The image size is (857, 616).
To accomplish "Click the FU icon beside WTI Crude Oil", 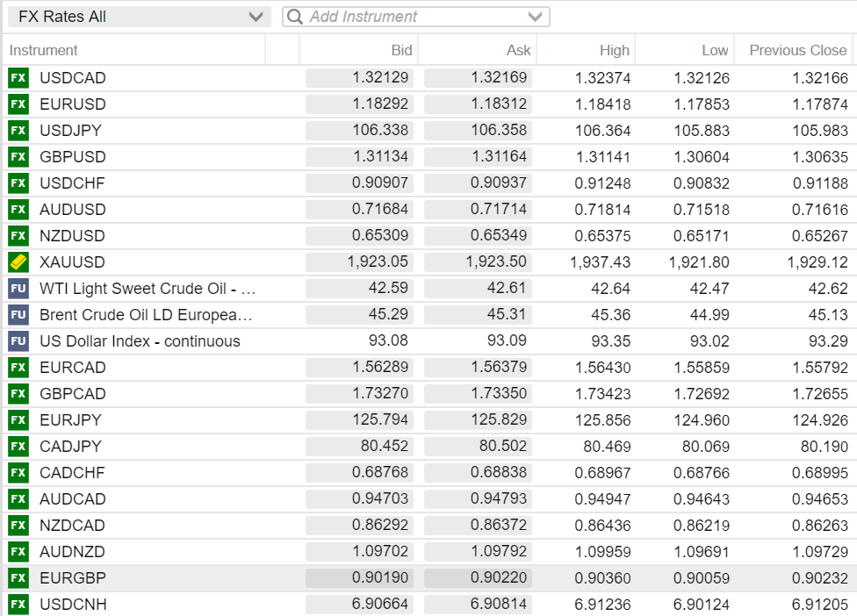I will [18, 289].
